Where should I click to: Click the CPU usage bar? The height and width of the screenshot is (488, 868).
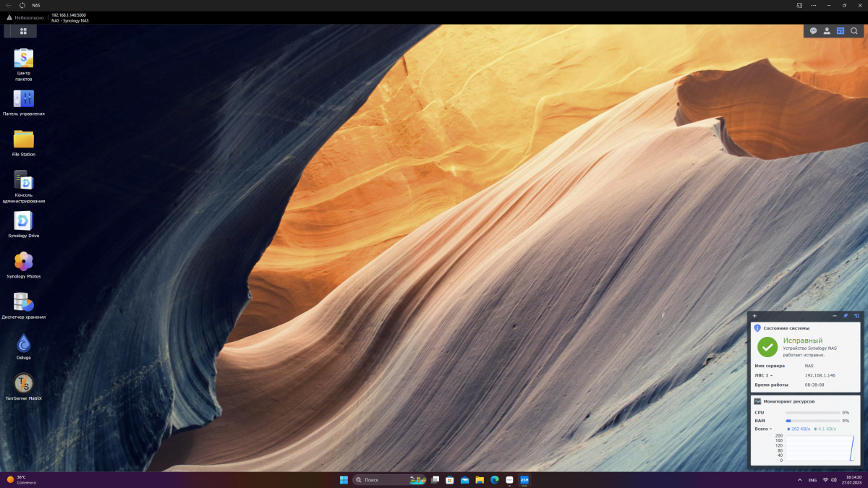(813, 412)
